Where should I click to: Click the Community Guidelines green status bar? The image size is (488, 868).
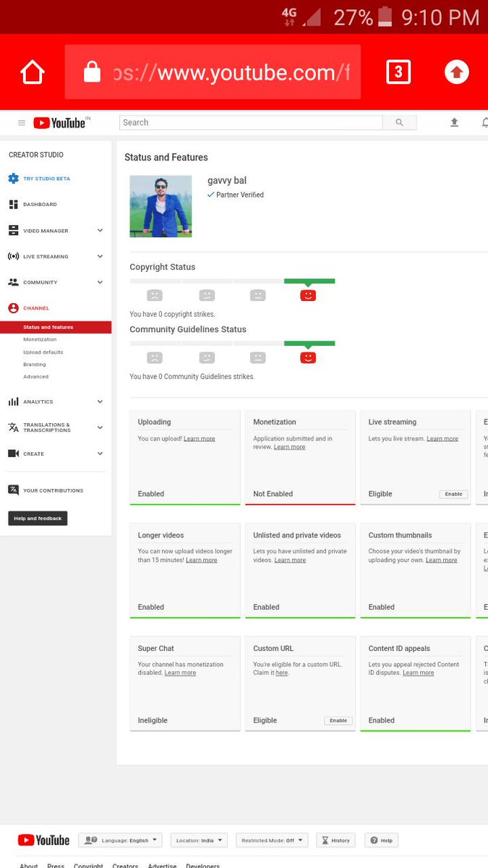tap(309, 343)
